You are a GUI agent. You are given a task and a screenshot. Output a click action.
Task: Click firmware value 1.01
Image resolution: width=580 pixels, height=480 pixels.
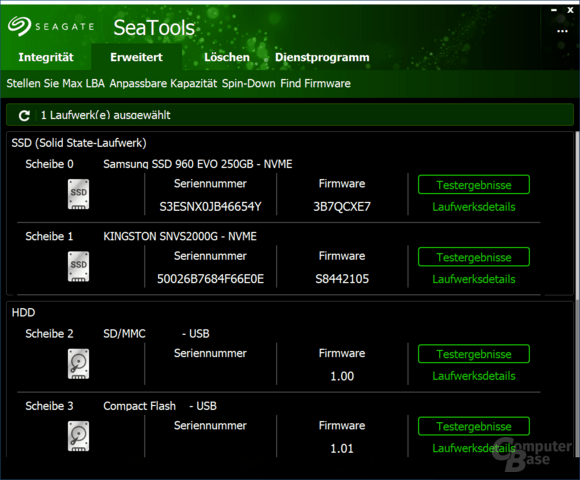[x=342, y=449]
